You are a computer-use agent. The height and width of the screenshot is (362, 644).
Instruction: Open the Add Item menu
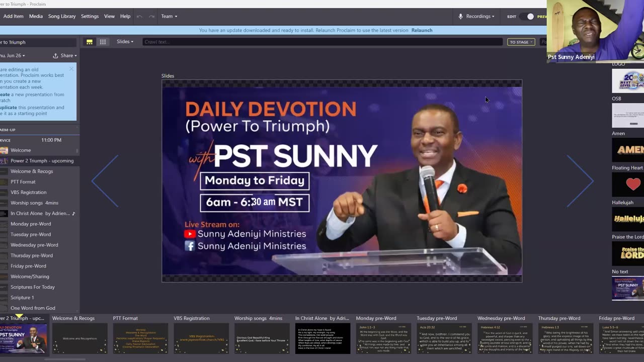point(13,16)
